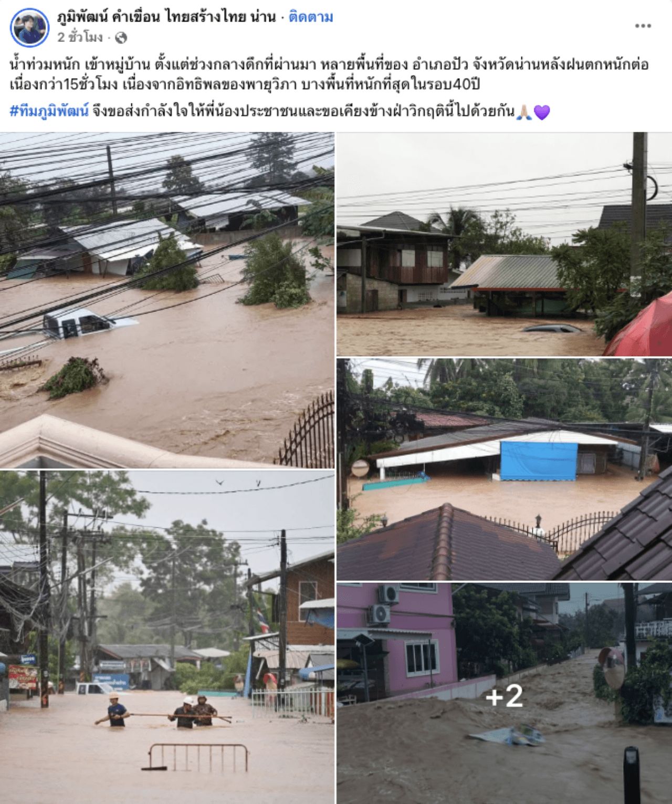Image resolution: width=672 pixels, height=804 pixels.
Task: Open photo of building with blue tarp
Action: (x=504, y=469)
